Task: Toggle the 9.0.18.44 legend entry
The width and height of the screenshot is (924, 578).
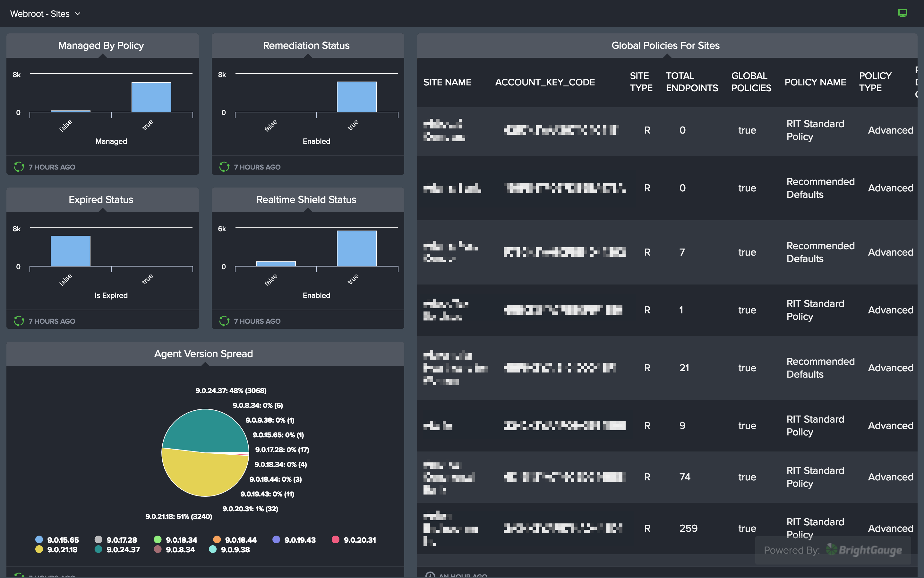Action: pyautogui.click(x=235, y=540)
